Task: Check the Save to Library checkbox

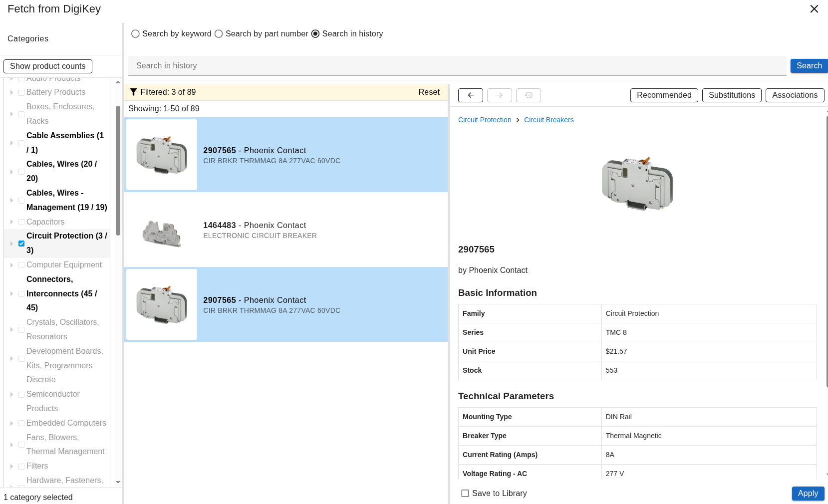Action: point(465,494)
